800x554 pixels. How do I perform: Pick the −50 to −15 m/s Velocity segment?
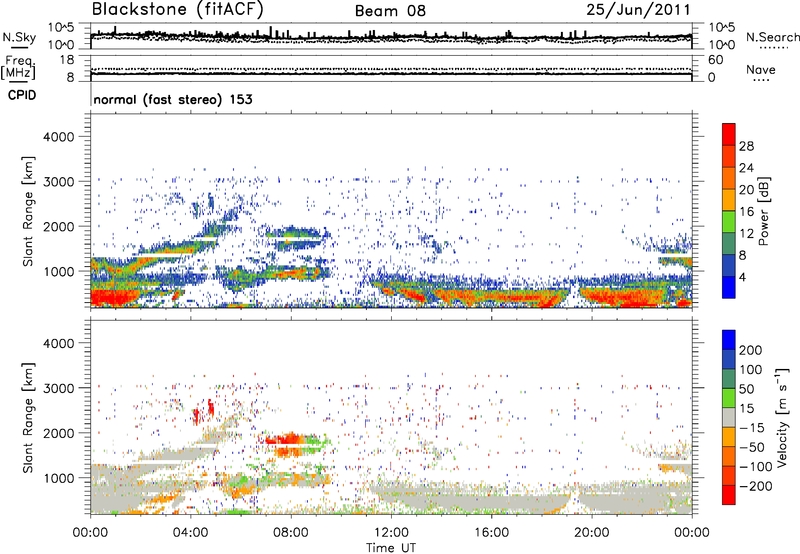point(729,437)
